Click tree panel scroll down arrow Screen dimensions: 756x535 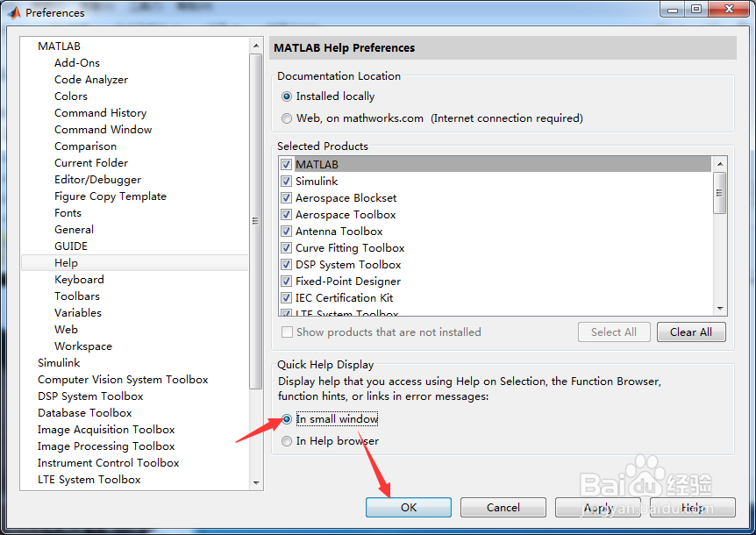click(x=256, y=482)
